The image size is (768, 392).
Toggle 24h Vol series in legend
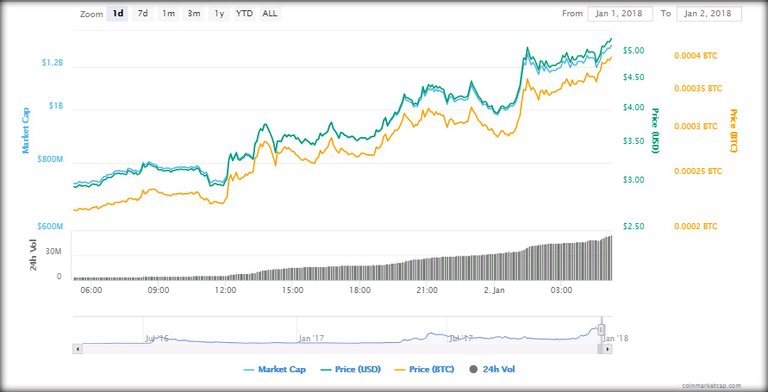(492, 369)
